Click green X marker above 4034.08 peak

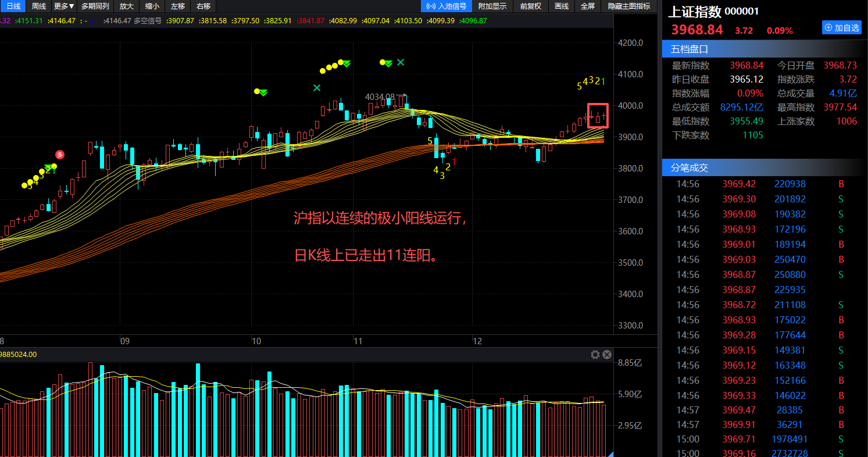[x=401, y=62]
